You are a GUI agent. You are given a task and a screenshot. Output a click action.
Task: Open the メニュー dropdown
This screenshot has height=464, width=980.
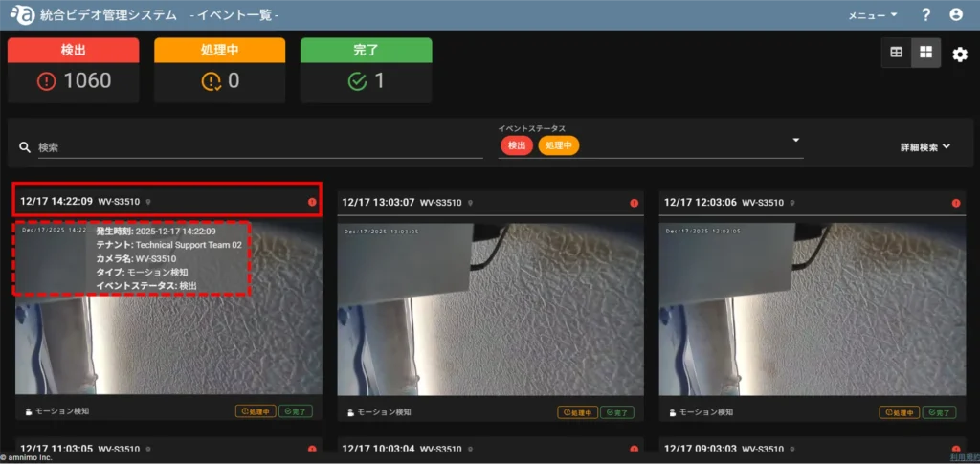coord(873,15)
